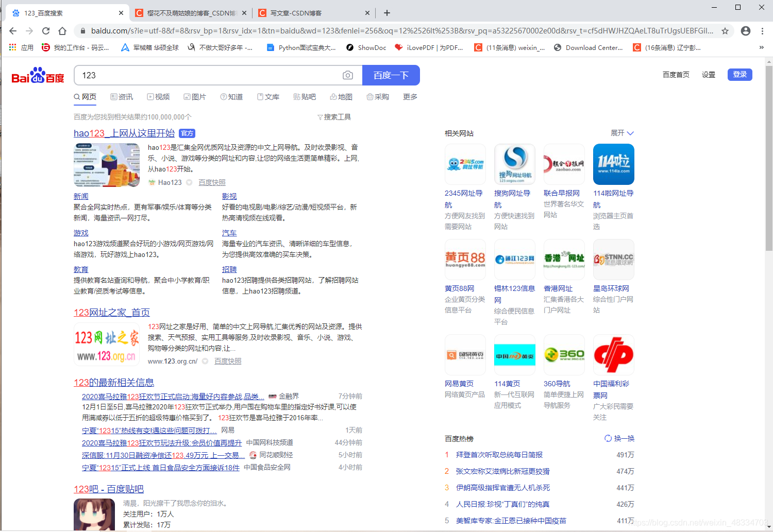773x532 pixels.
Task: Open hot topic 张文宏称艾滋病比新冠更狡猾
Action: [x=503, y=471]
